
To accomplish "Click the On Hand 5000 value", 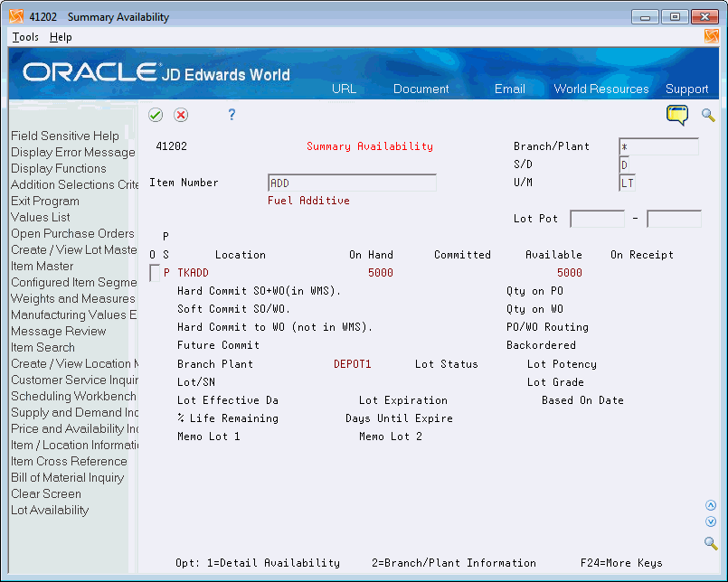I will tap(380, 273).
